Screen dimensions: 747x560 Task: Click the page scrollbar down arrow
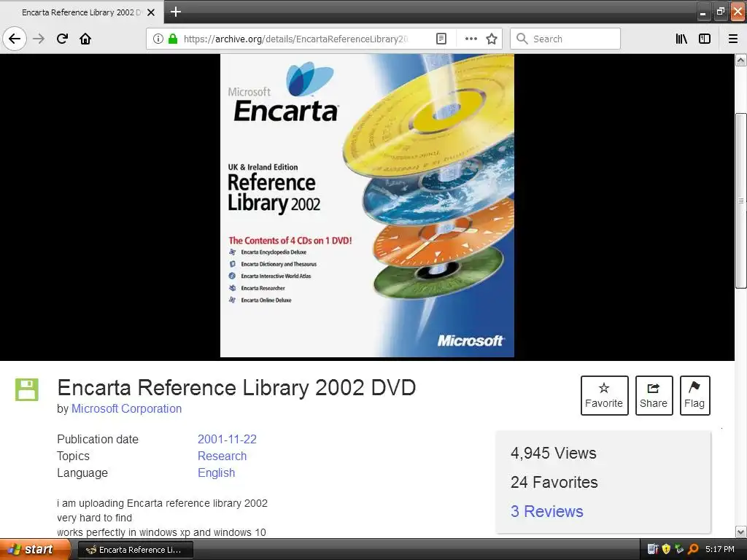click(741, 532)
